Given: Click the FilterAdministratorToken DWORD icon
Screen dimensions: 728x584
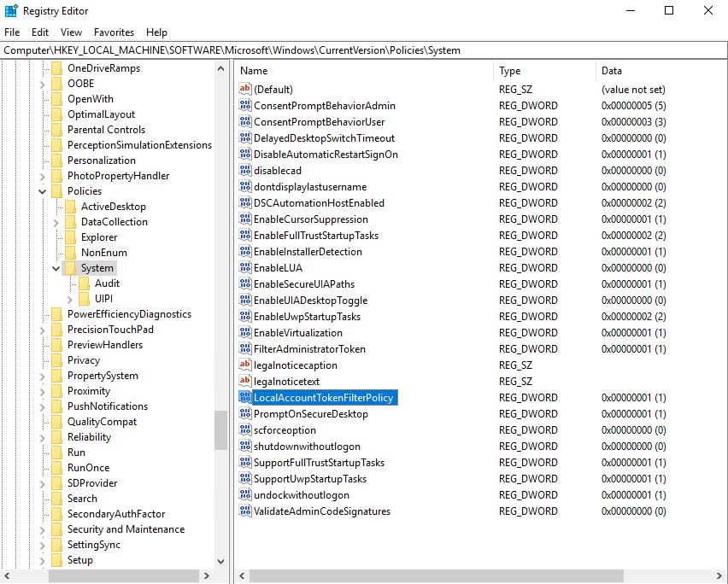Looking at the screenshot, I should [x=244, y=349].
